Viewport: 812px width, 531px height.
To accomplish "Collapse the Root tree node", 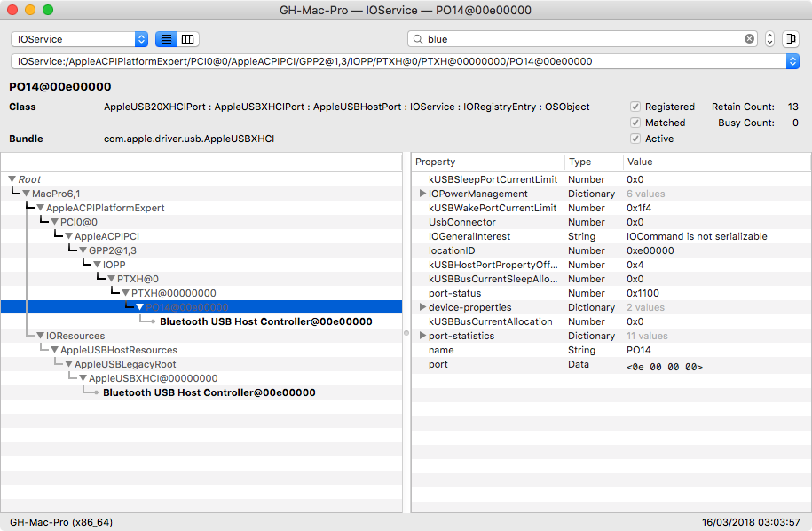I will pyautogui.click(x=12, y=179).
